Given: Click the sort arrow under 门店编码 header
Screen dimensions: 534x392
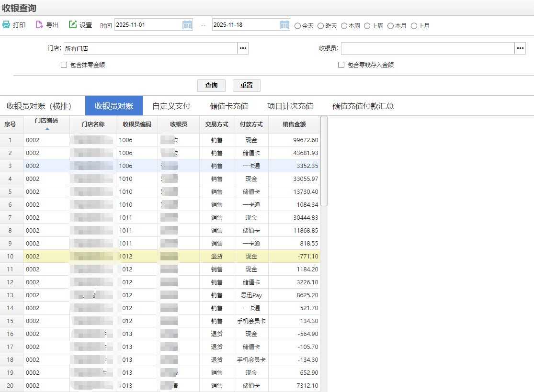Looking at the screenshot, I should pyautogui.click(x=47, y=129).
